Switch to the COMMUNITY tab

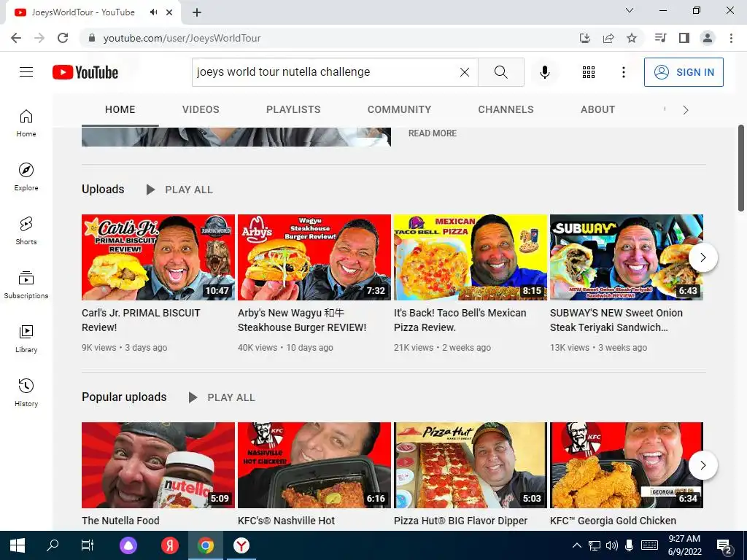coord(399,109)
